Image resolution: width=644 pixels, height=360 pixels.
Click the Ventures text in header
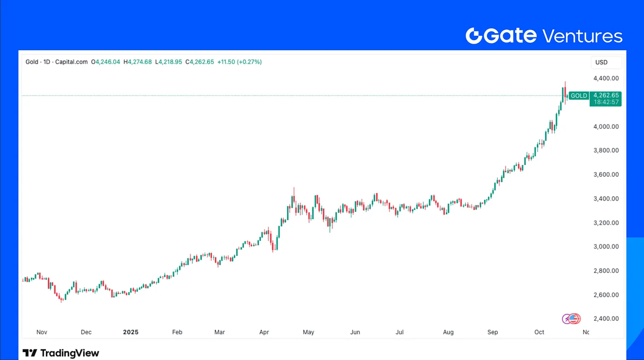(582, 36)
